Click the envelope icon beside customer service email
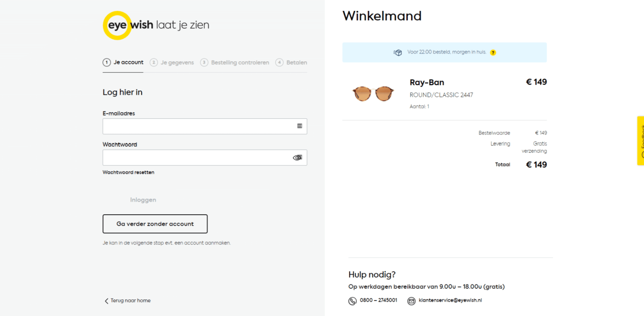 coord(411,301)
